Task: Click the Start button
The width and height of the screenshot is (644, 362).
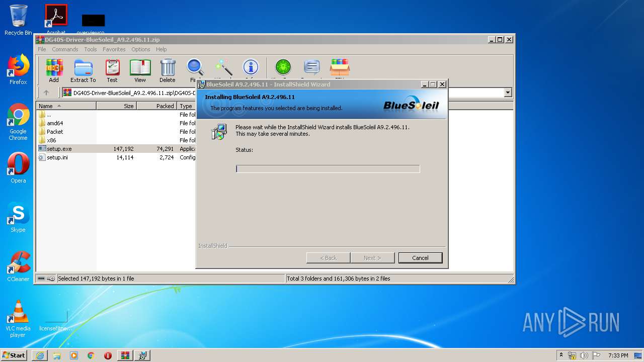Action: coord(14,355)
